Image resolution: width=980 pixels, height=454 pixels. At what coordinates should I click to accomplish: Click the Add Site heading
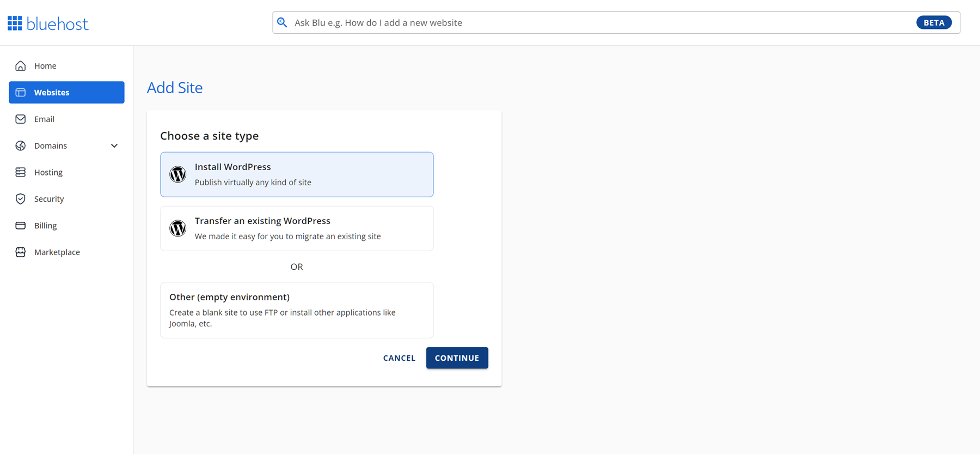pos(175,88)
